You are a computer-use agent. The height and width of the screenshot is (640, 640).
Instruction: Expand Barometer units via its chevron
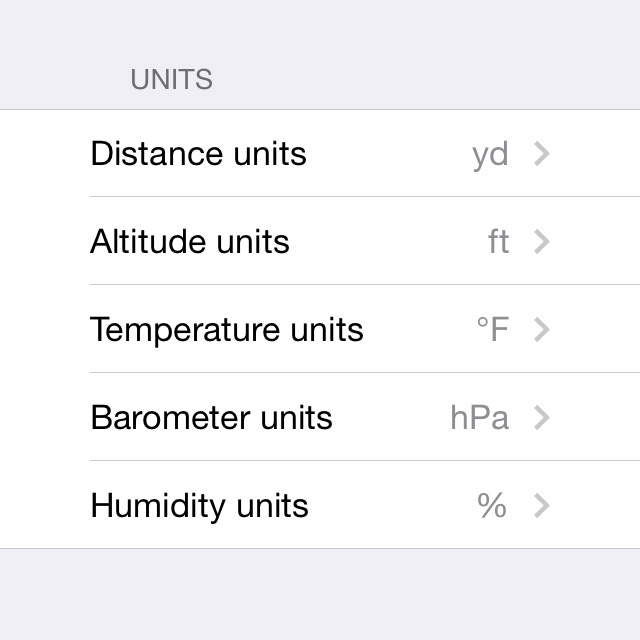click(x=542, y=418)
